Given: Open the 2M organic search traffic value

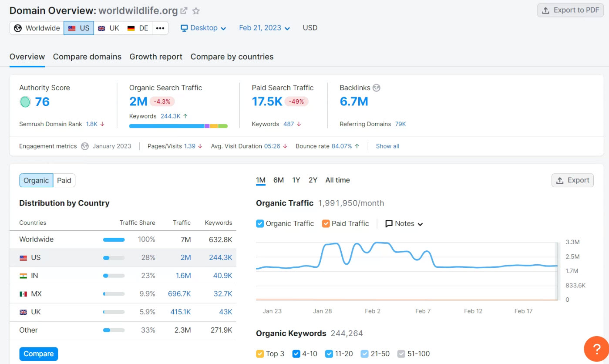Looking at the screenshot, I should click(x=138, y=101).
